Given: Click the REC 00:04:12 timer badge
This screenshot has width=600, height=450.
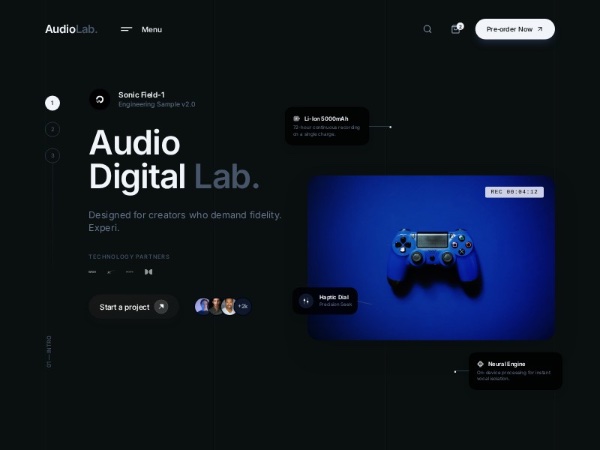Looking at the screenshot, I should click(514, 191).
